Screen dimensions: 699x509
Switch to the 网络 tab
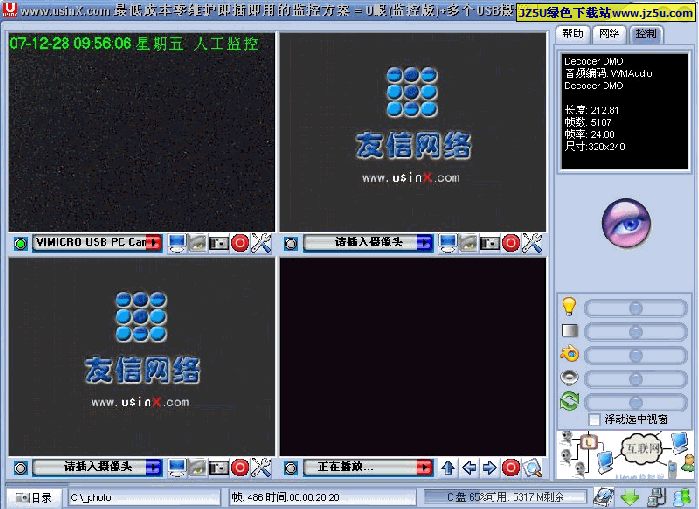pyautogui.click(x=609, y=34)
